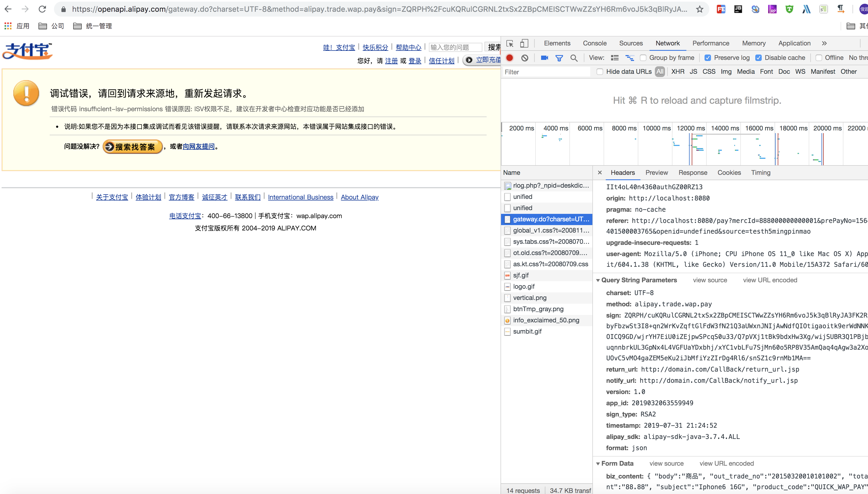Filter requests by JS
The height and width of the screenshot is (494, 868).
[x=693, y=72]
